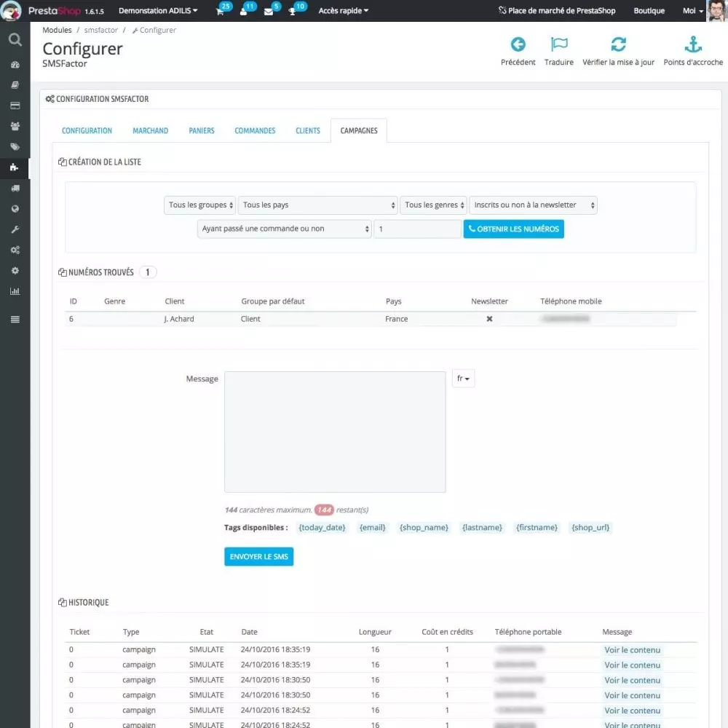The image size is (728, 728).
Task: Open Stats via the sidebar bar chart icon
Action: [x=15, y=291]
